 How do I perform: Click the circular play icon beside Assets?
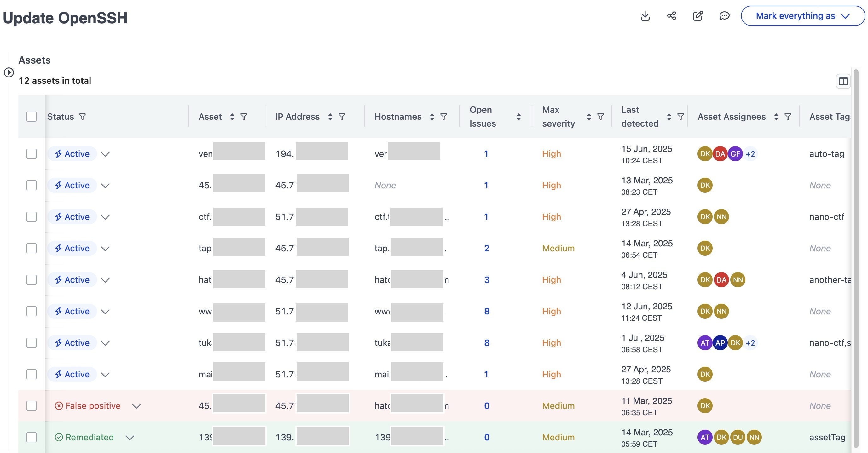(9, 72)
